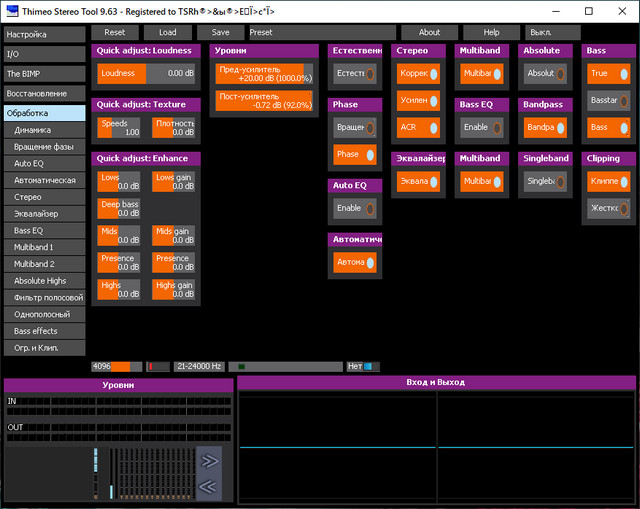Click the Save button
The height and width of the screenshot is (509, 640).
220,32
